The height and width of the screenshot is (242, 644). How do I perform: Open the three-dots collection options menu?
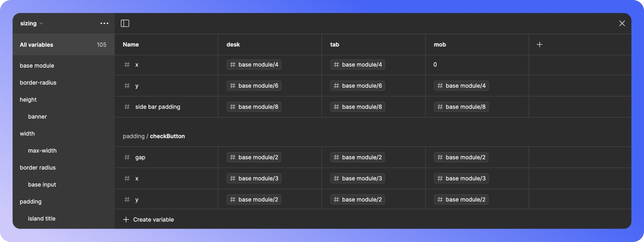[104, 23]
